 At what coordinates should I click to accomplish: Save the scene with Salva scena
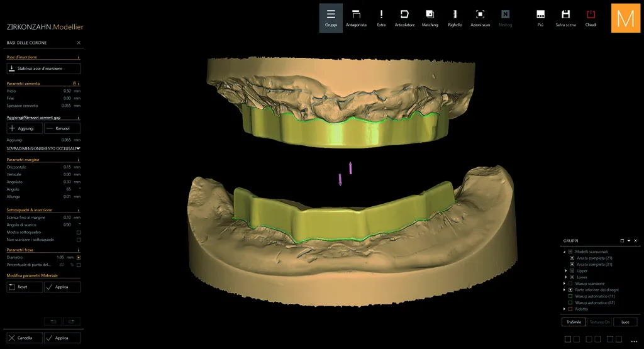[x=565, y=18]
